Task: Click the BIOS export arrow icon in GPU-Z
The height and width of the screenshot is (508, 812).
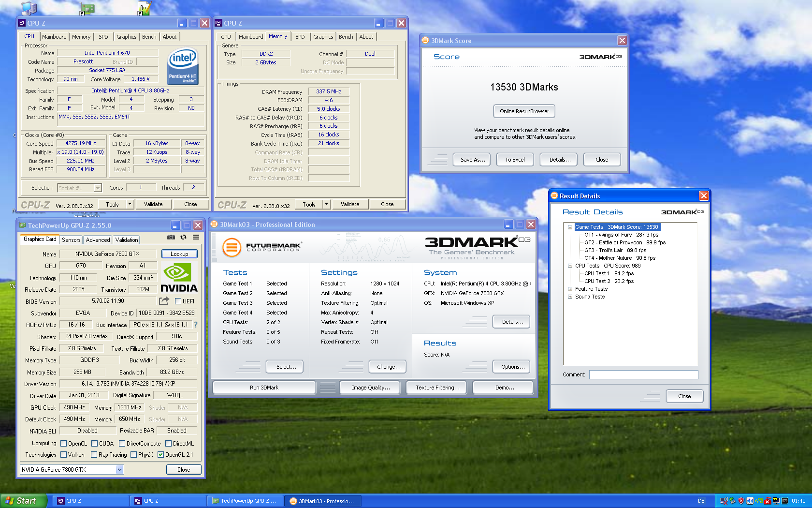Action: [x=164, y=301]
